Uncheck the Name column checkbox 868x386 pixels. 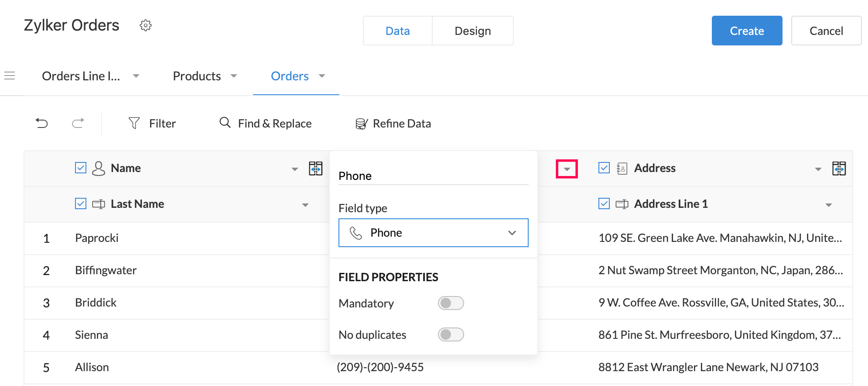[x=81, y=168]
